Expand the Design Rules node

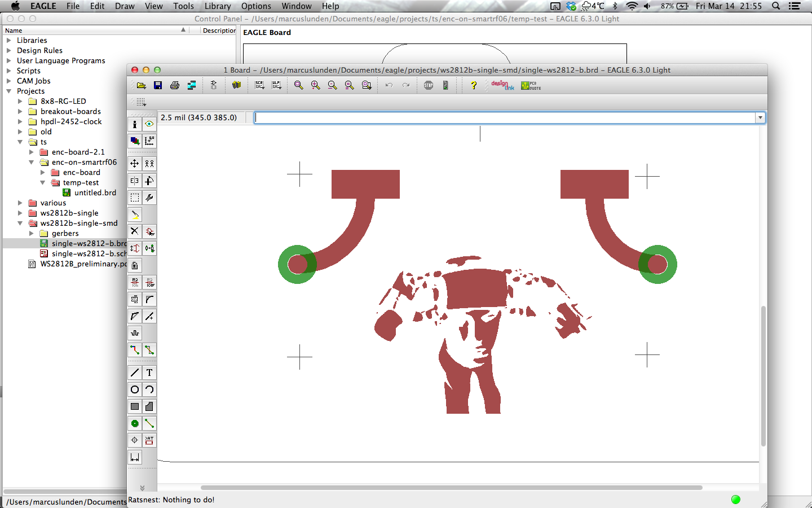pos(8,50)
